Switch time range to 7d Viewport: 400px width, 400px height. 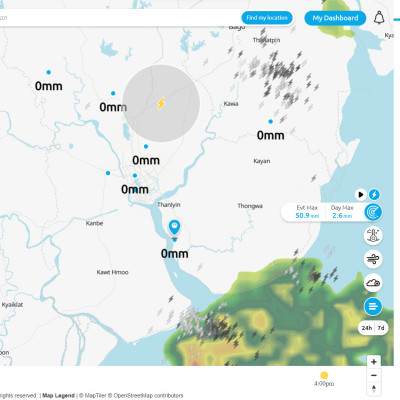click(x=381, y=328)
